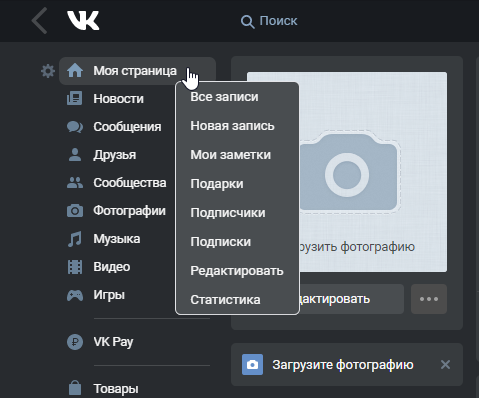Screen dimensions: 479x398
Task: Click the Видео film strip icon
Action: click(75, 267)
